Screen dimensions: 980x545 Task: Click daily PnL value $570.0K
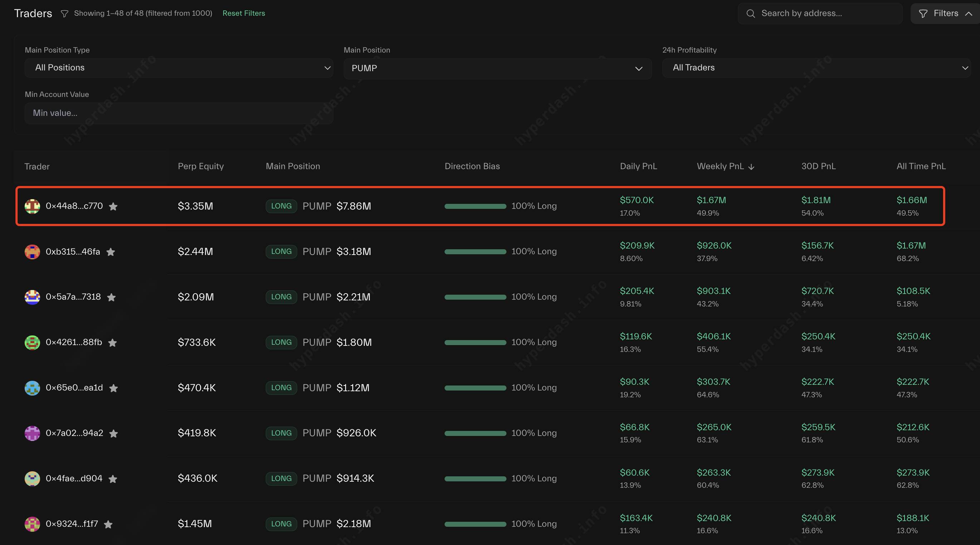pyautogui.click(x=637, y=200)
